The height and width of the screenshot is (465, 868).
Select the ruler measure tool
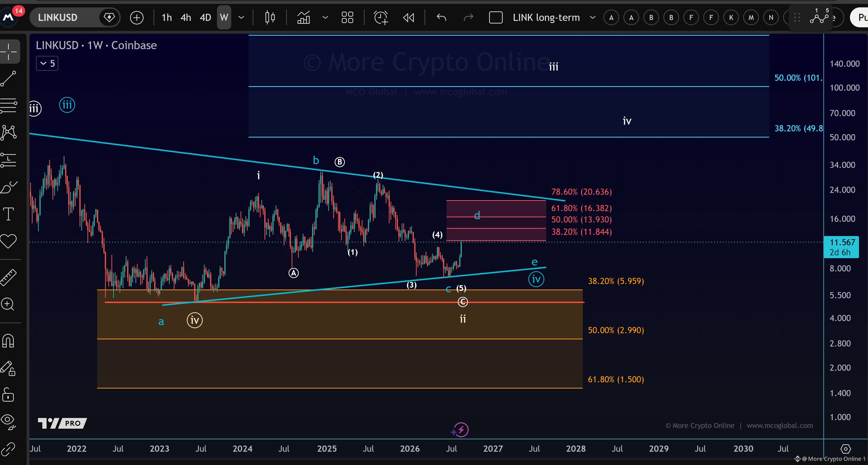pos(9,277)
